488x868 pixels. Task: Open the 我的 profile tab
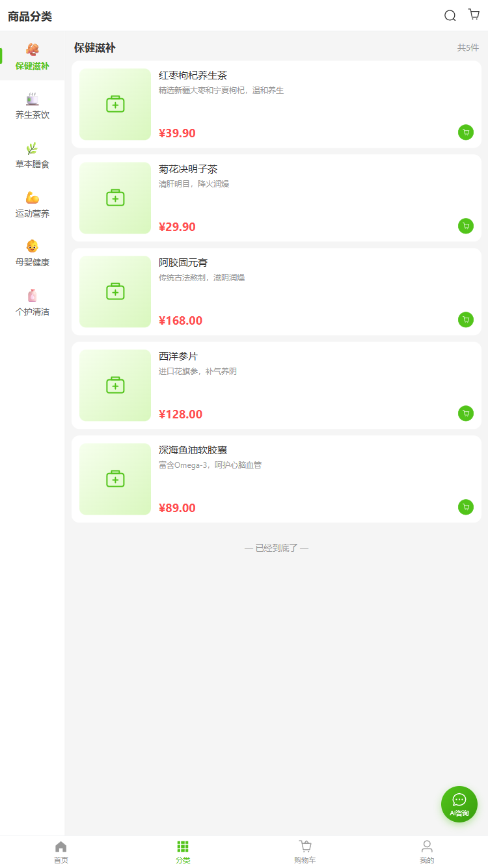coord(427,851)
